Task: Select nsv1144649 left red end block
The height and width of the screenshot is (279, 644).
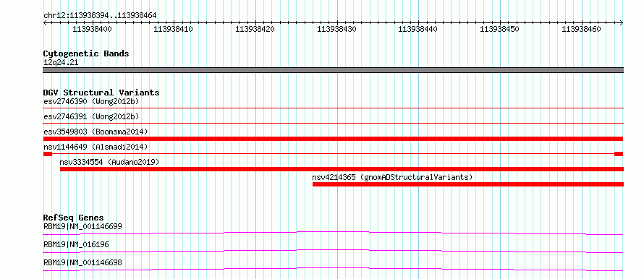Action: pyautogui.click(x=48, y=154)
